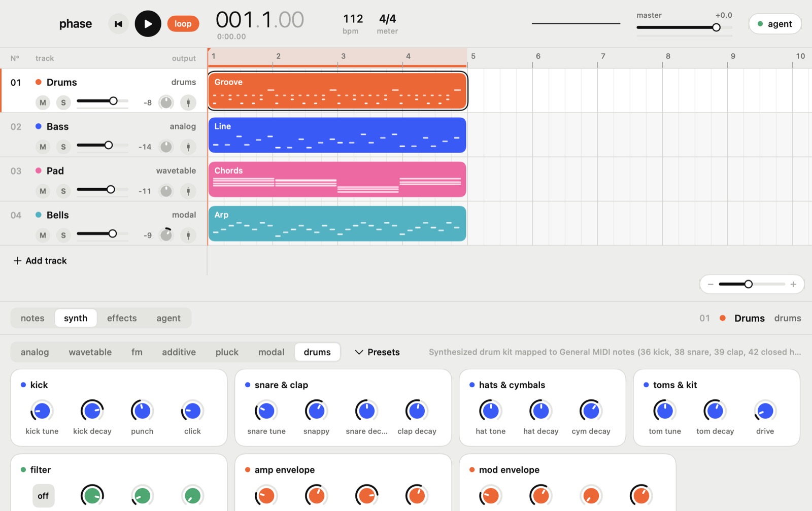Mute the Drums track
The image size is (812, 511).
43,103
